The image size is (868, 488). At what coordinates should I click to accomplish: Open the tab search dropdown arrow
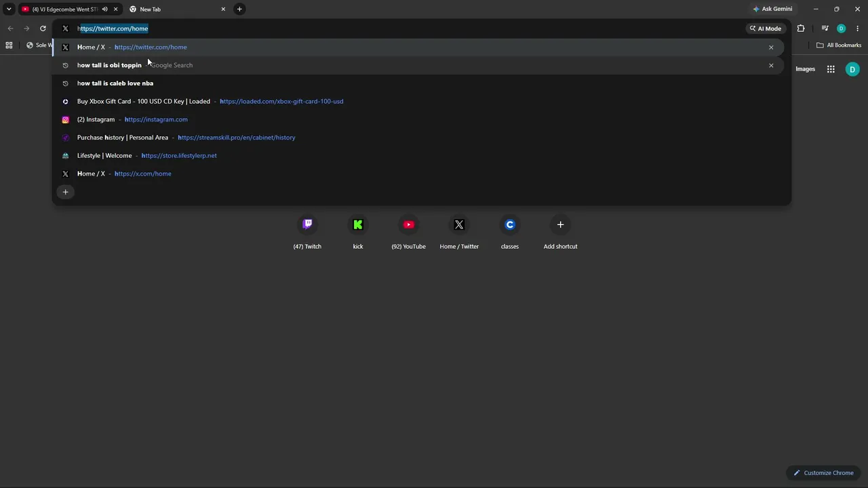click(x=9, y=9)
